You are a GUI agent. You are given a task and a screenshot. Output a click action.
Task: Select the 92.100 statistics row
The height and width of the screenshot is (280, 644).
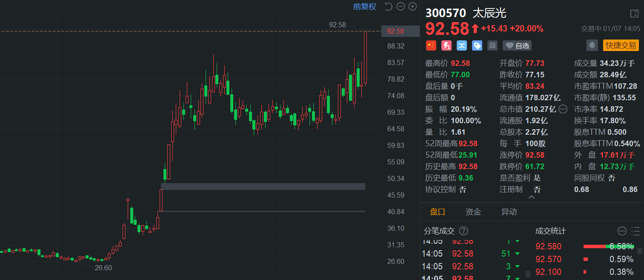tap(584, 272)
